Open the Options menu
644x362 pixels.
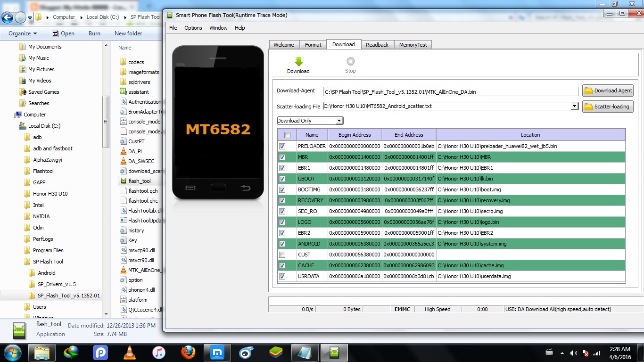pyautogui.click(x=193, y=28)
